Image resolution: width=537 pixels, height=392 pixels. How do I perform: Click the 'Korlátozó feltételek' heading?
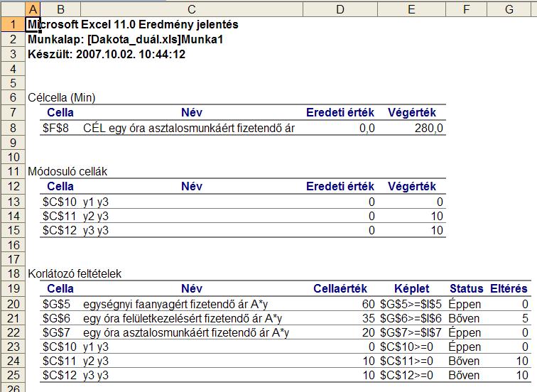pyautogui.click(x=75, y=274)
